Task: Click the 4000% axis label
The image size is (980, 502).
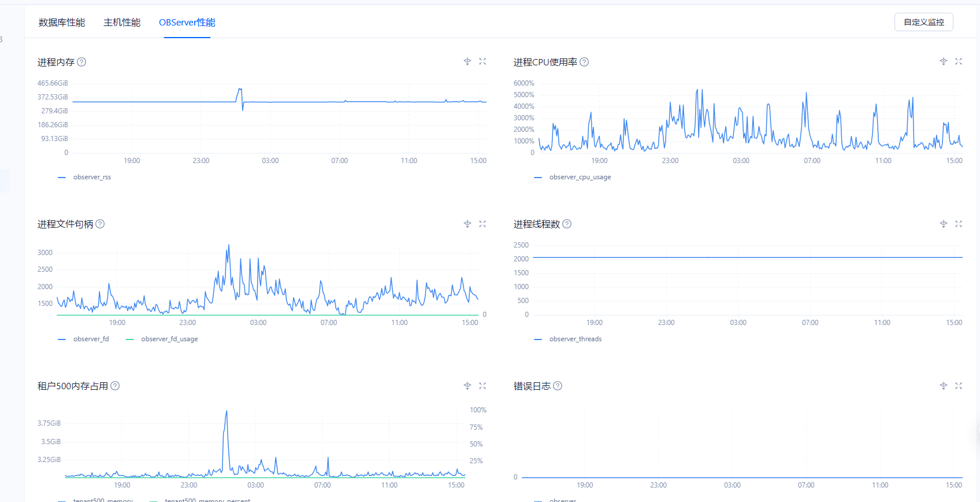Action: [x=524, y=106]
